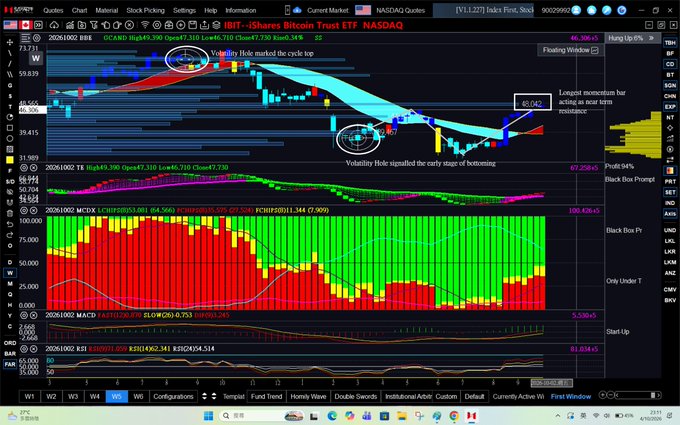The width and height of the screenshot is (680, 425).
Task: Select the US flag market icon
Action: coord(10,25)
